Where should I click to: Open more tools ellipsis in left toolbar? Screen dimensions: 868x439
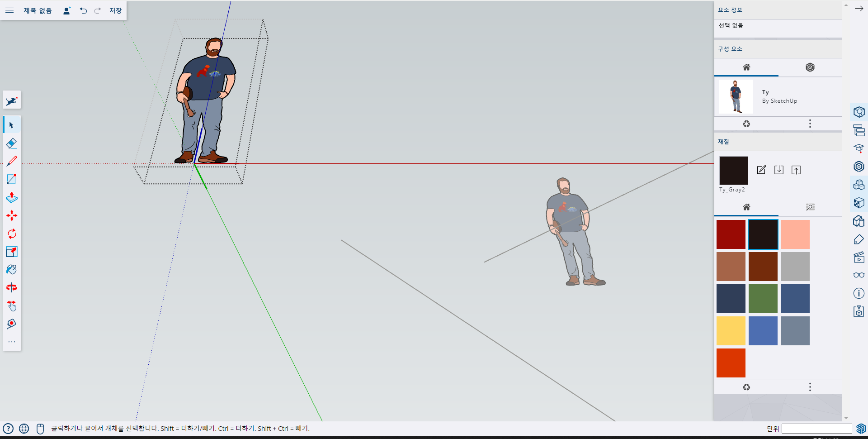tap(12, 342)
